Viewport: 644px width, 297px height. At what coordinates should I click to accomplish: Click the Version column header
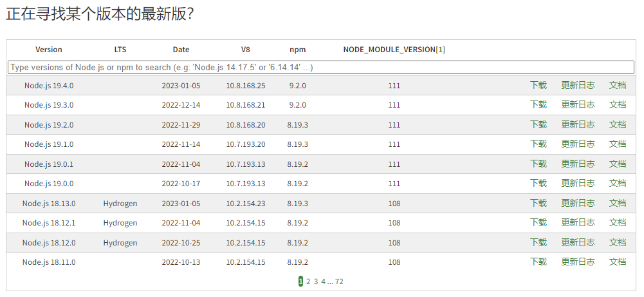49,50
